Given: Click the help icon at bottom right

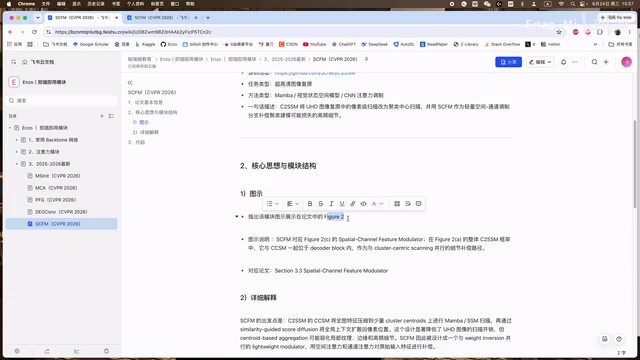Looking at the screenshot, I should pyautogui.click(x=619, y=339).
